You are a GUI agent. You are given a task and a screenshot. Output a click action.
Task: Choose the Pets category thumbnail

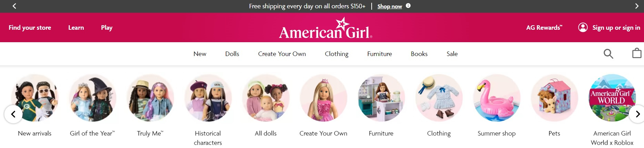554,98
